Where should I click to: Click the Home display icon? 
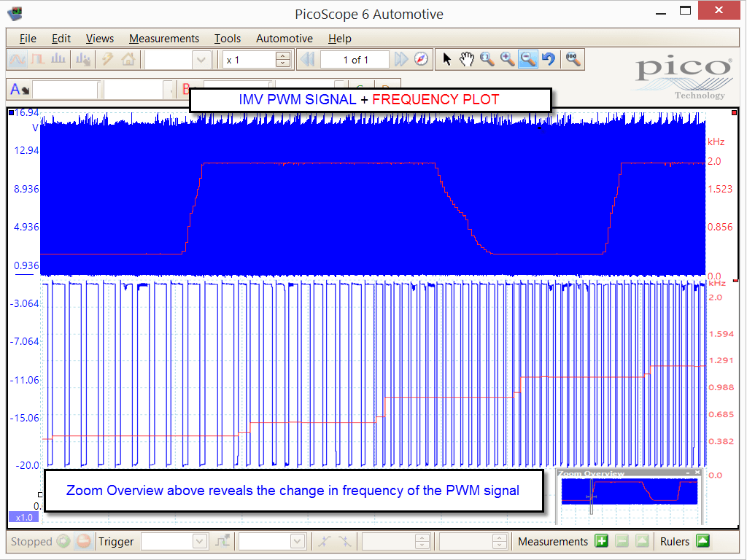click(128, 60)
